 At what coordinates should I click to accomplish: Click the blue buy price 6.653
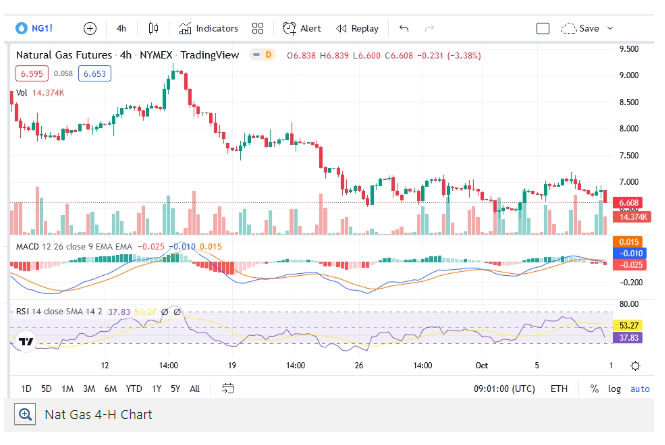tap(95, 73)
